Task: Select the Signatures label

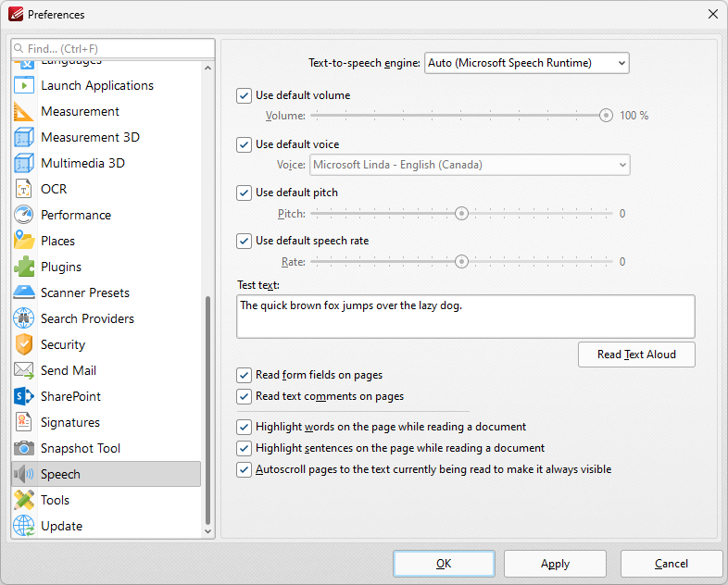Action: point(70,422)
